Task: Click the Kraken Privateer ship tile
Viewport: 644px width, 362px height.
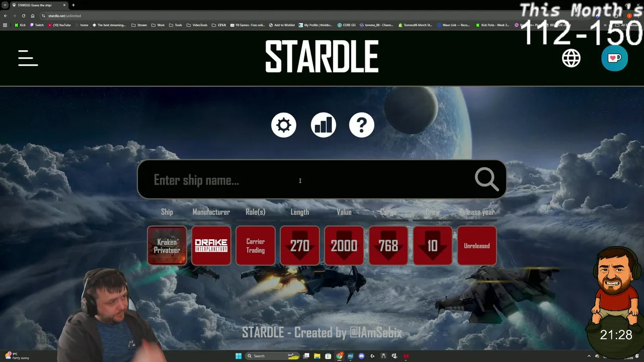Action: [x=167, y=245]
